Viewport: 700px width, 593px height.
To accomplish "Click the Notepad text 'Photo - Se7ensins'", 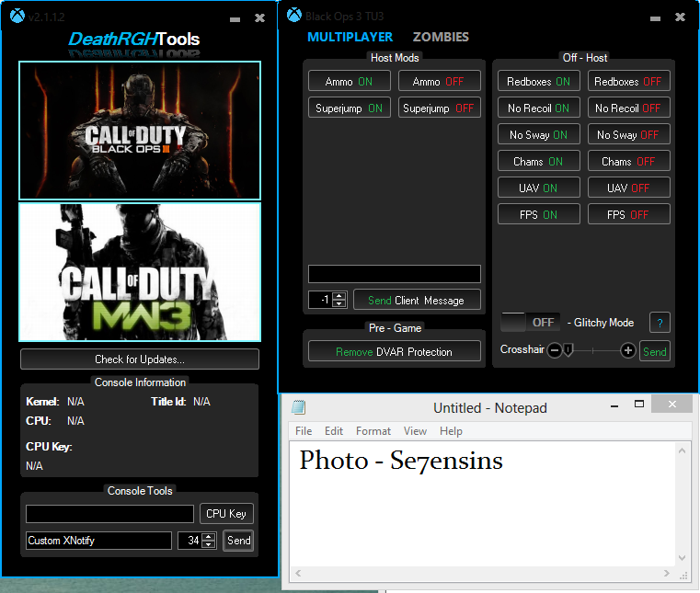I will [401, 461].
